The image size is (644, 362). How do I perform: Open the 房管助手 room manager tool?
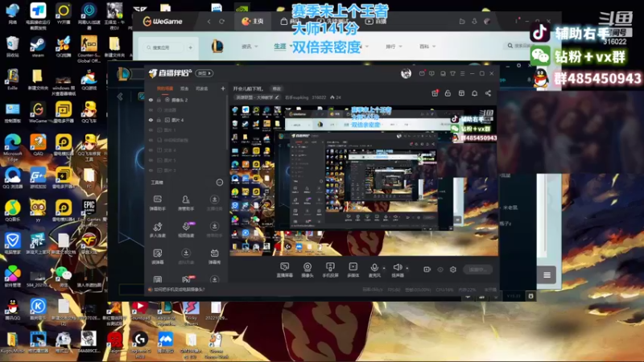tap(186, 203)
